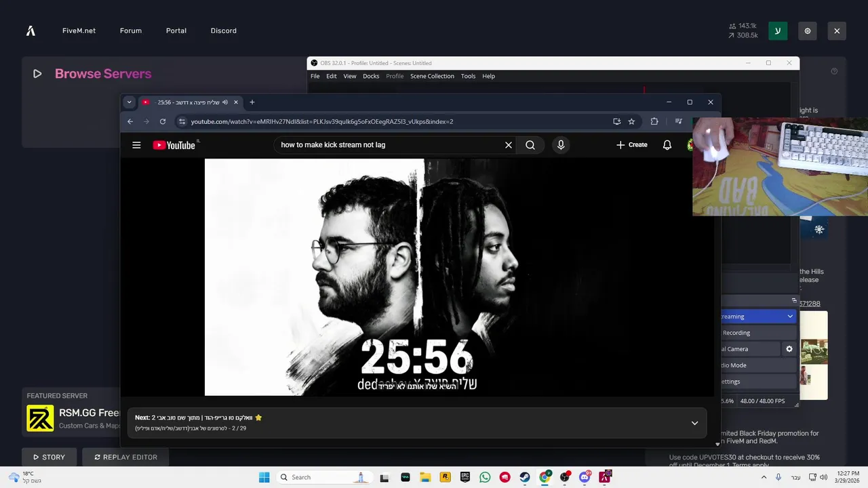
Task: Open a new Chrome tab
Action: click(252, 102)
